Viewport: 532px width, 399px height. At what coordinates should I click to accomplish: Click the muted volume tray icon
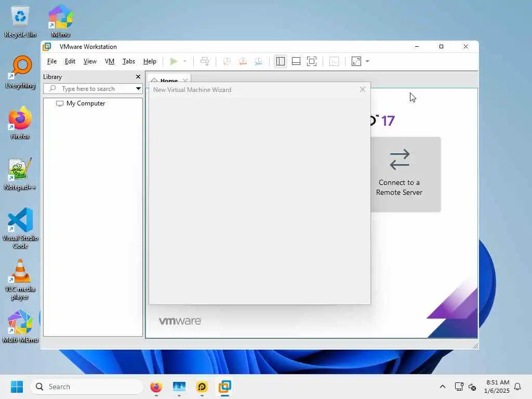pos(472,387)
